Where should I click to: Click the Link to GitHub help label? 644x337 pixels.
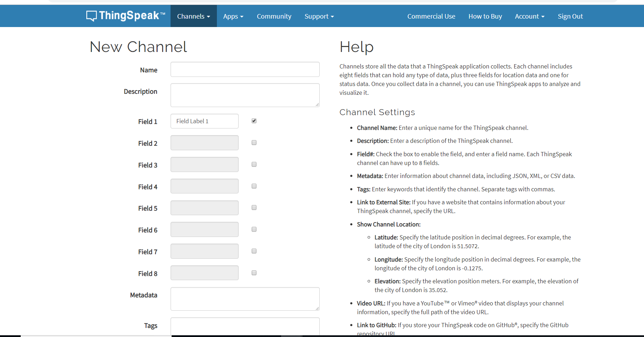coord(377,325)
